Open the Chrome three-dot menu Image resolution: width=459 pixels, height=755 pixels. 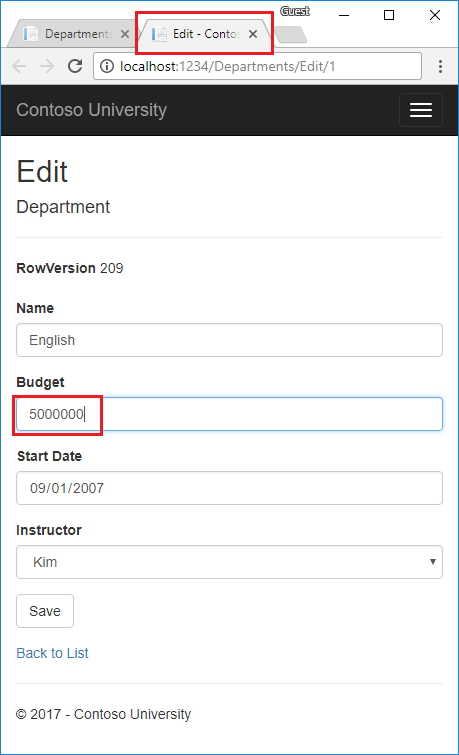440,66
